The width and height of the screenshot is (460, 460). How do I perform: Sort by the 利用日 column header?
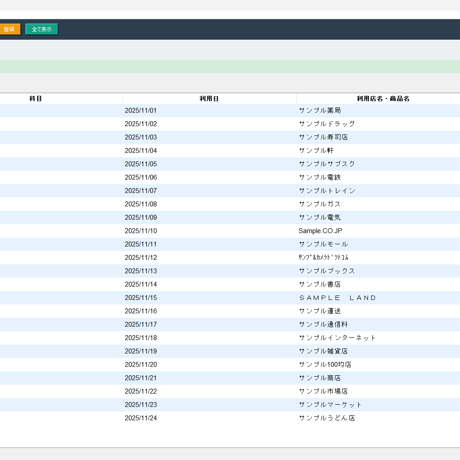209,99
